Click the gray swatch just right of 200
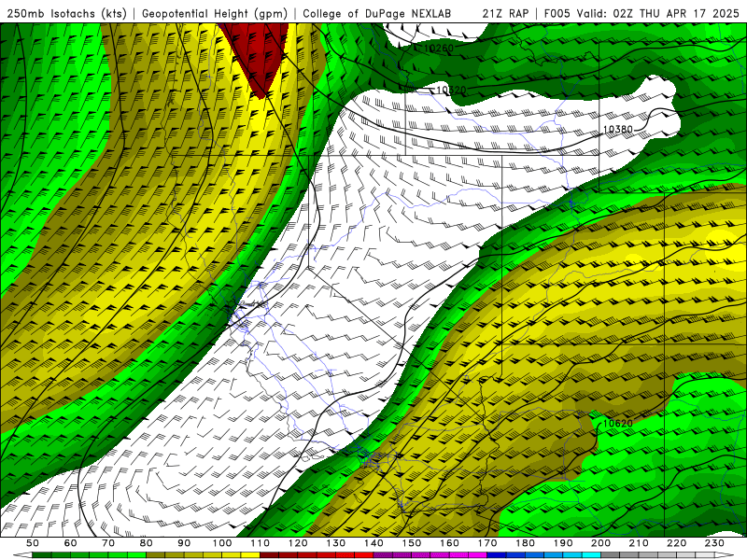 coord(611,555)
